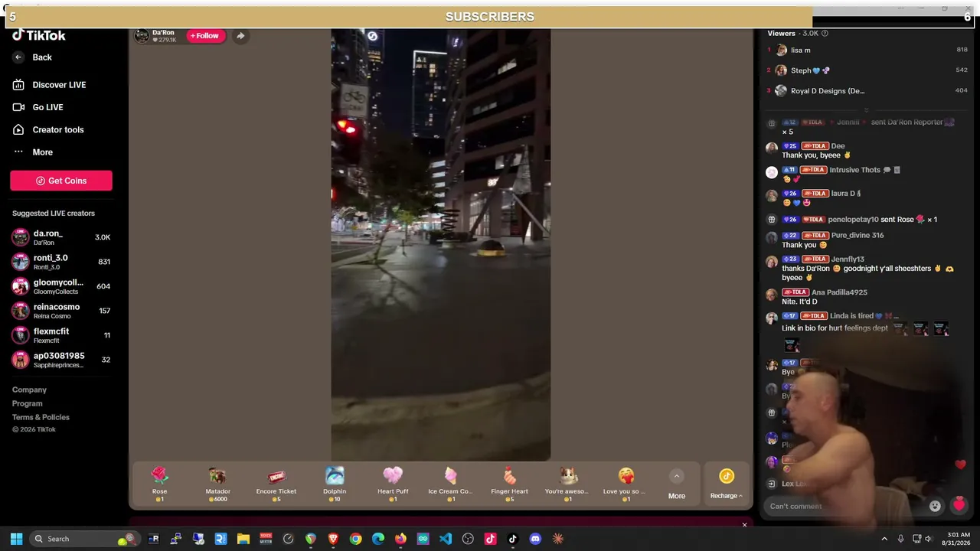Launch Brave browser from the taskbar
The width and height of the screenshot is (980, 551).
tap(333, 539)
